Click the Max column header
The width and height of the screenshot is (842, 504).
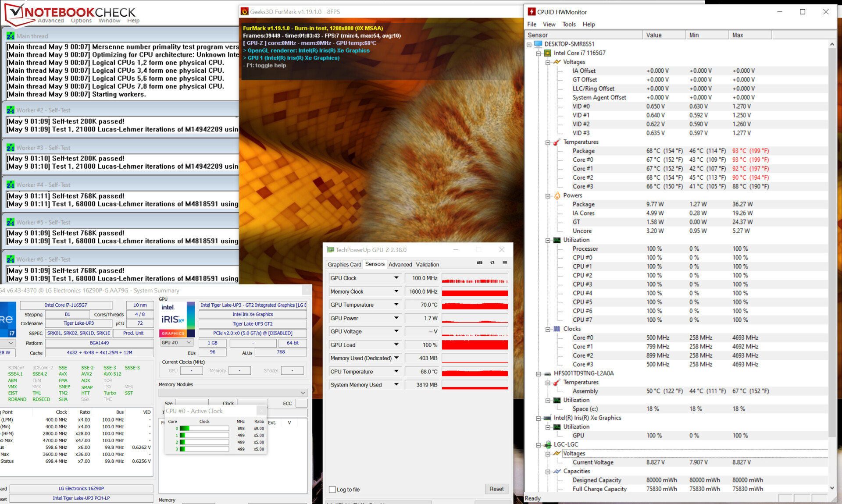[x=749, y=35]
